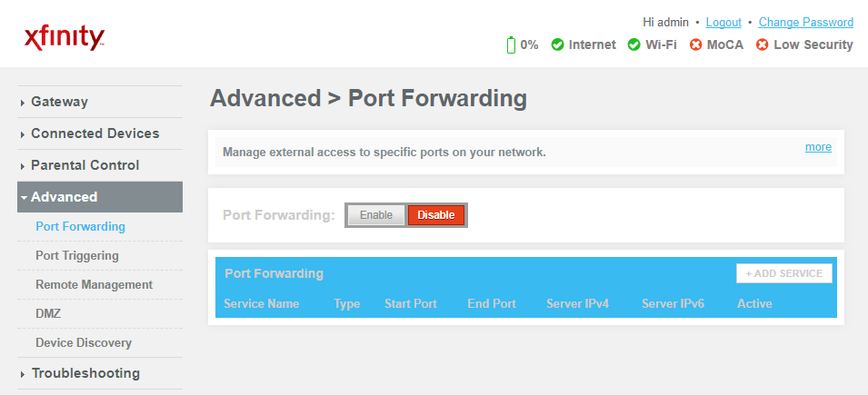This screenshot has width=868, height=395.
Task: Collapse the Advanced menu section
Action: point(64,197)
